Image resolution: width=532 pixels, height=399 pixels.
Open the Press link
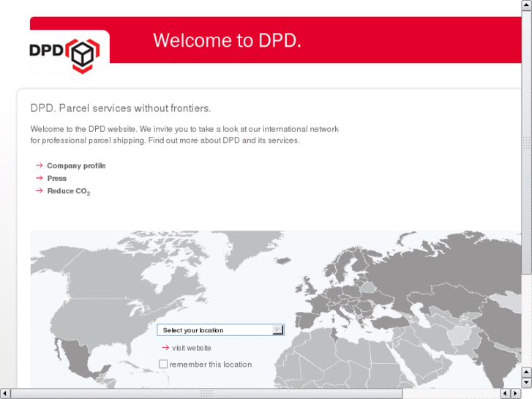click(56, 179)
